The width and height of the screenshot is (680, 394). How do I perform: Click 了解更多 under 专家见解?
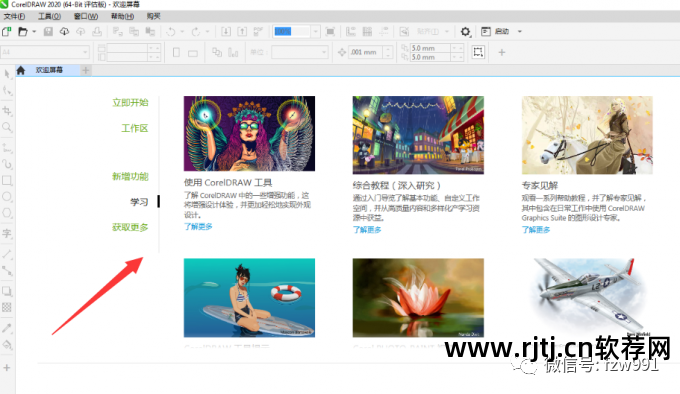tap(536, 230)
